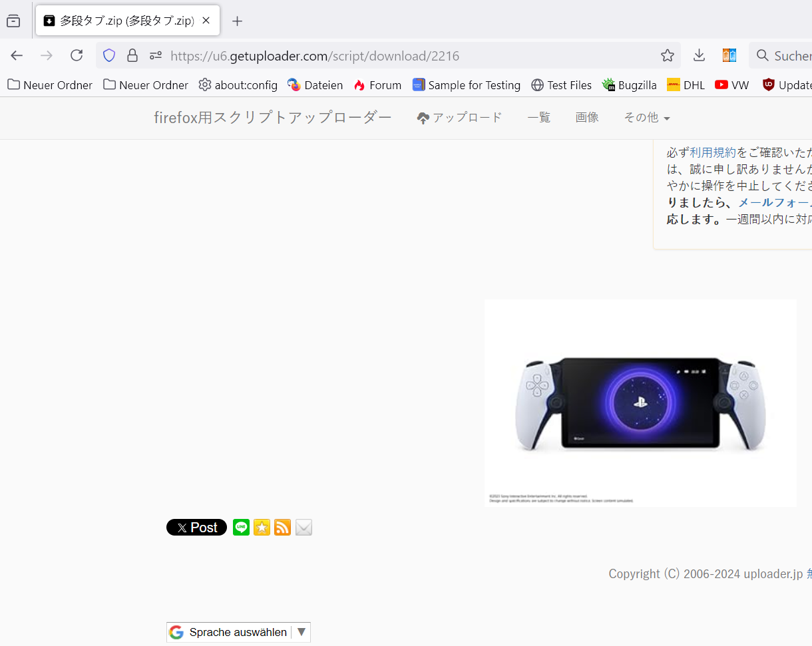Reload the current page

tap(77, 56)
